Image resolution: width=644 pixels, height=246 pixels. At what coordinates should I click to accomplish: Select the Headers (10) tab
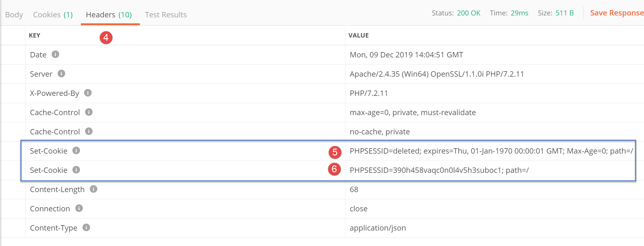109,15
